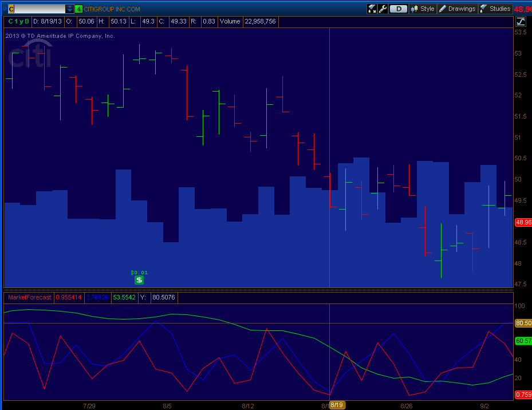
Task: Open the Drawings menu
Action: (458, 9)
